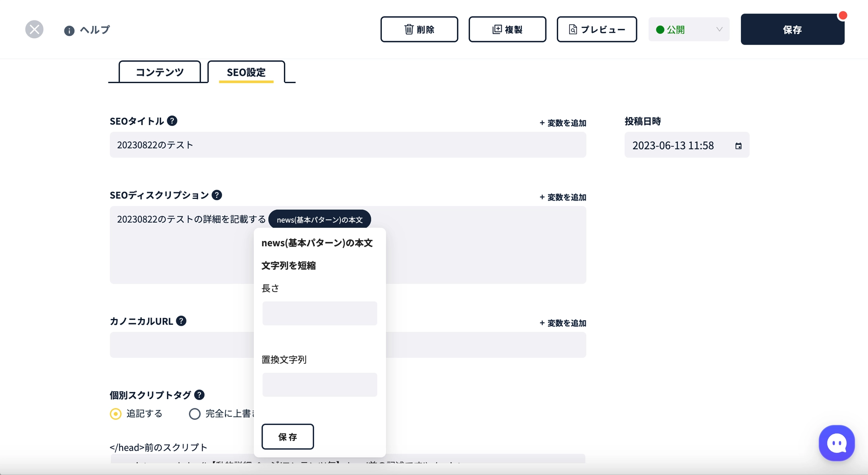Image resolution: width=868 pixels, height=475 pixels.
Task: Click the green 公開 status dot
Action: [x=660, y=30]
